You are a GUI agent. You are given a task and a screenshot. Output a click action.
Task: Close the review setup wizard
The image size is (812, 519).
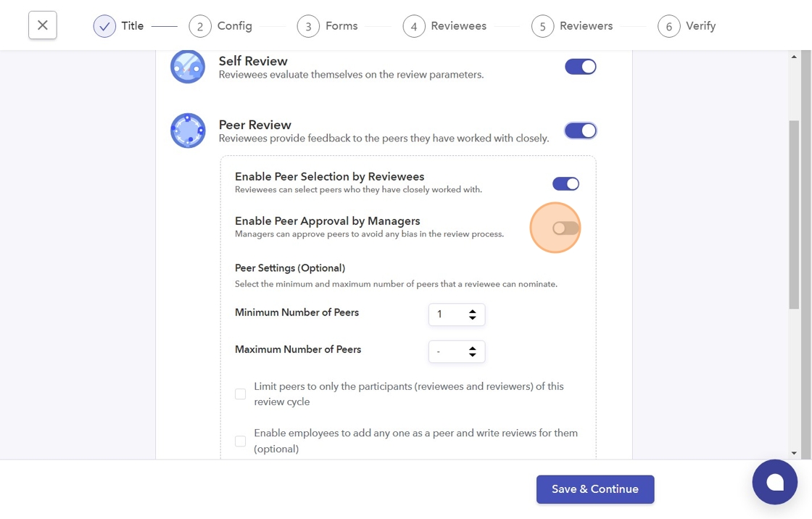point(43,25)
